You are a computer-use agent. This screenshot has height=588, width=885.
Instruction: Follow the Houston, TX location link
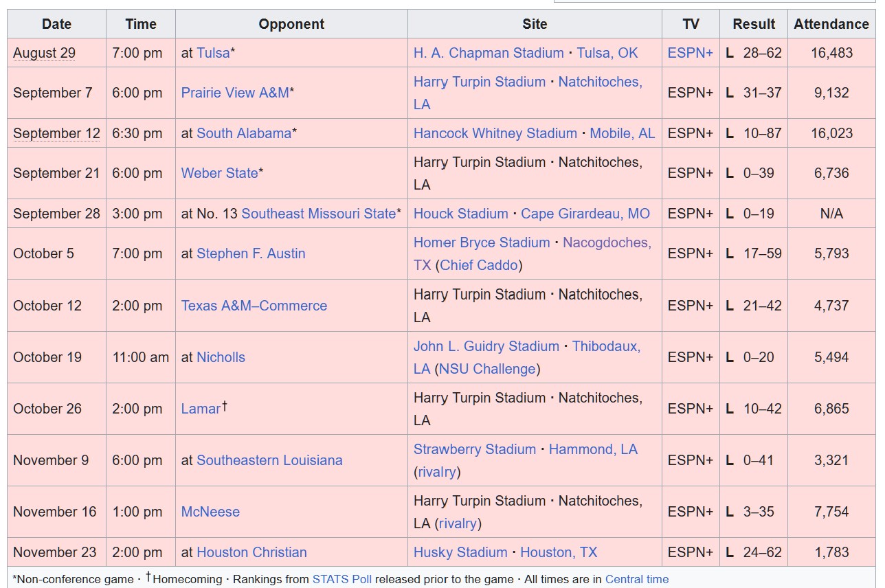point(559,552)
